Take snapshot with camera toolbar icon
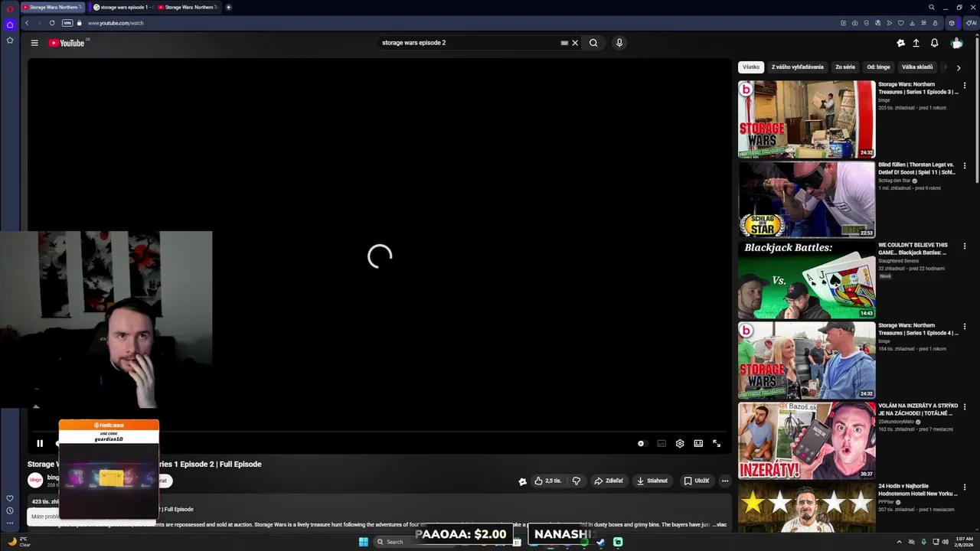Screen dimensions: 980x551 (855, 23)
